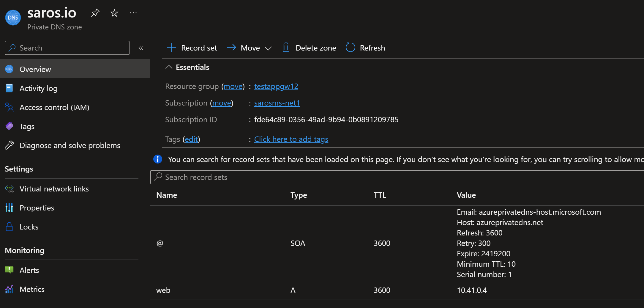This screenshot has width=644, height=308.
Task: Collapse the Essentials section
Action: 169,67
